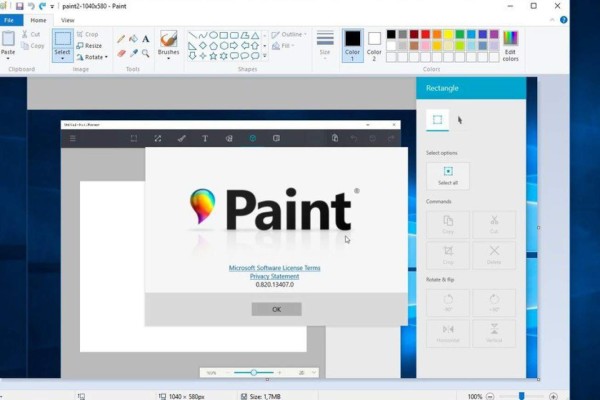600x400 pixels.
Task: Select the Color picker eyedropper tool
Action: tap(134, 53)
